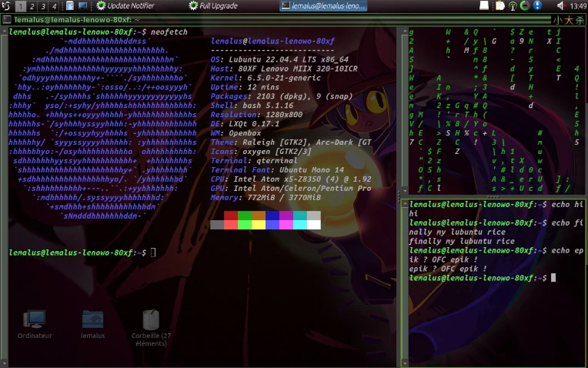Click the 'Resolution: 1280x800' line

point(256,115)
